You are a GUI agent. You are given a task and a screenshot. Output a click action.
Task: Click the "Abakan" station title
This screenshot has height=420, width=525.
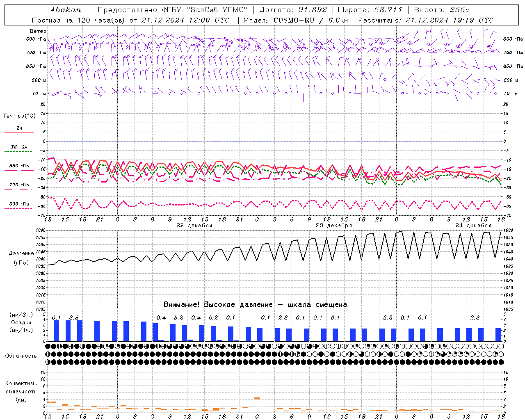[66, 9]
